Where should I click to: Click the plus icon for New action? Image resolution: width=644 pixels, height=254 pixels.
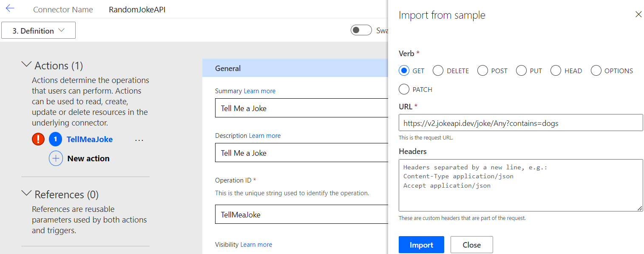click(56, 158)
